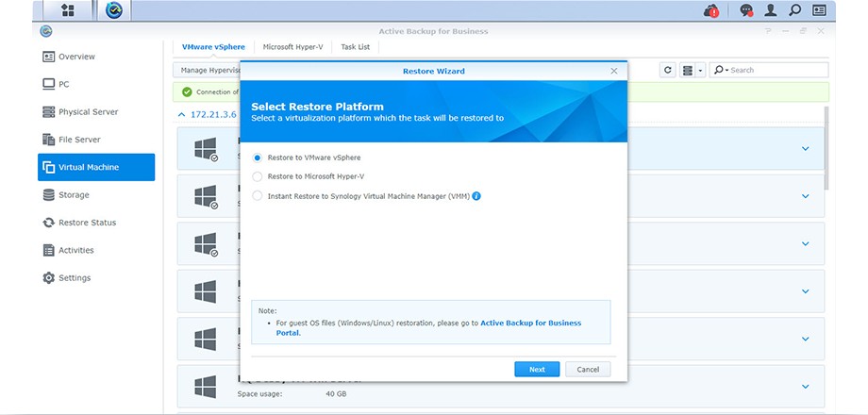Screen dimensions: 868x415
Task: Click the Active Backup taskbar icon
Action: pos(114,10)
